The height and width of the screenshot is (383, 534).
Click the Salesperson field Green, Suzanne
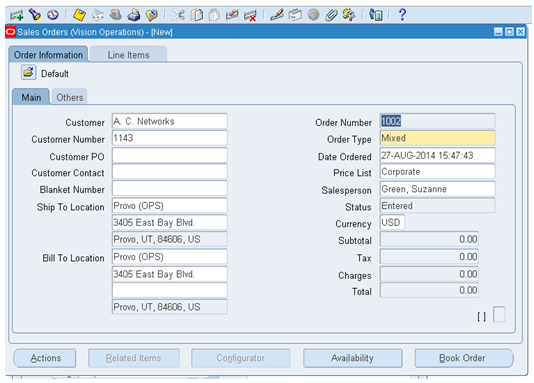[437, 189]
